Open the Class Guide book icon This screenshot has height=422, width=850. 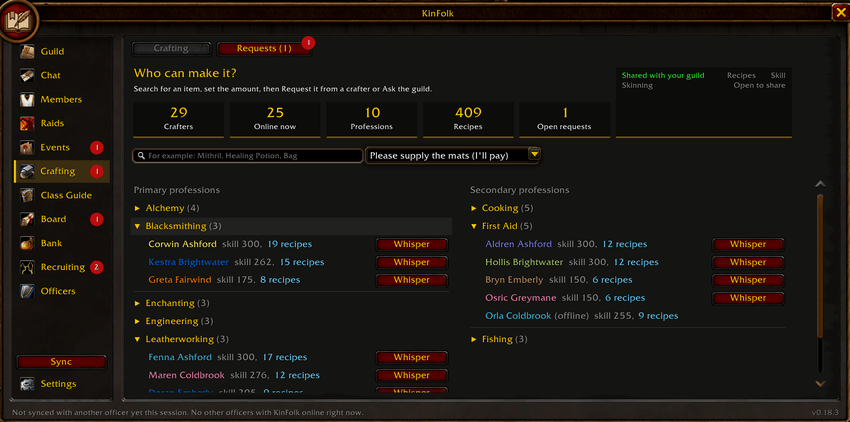28,195
